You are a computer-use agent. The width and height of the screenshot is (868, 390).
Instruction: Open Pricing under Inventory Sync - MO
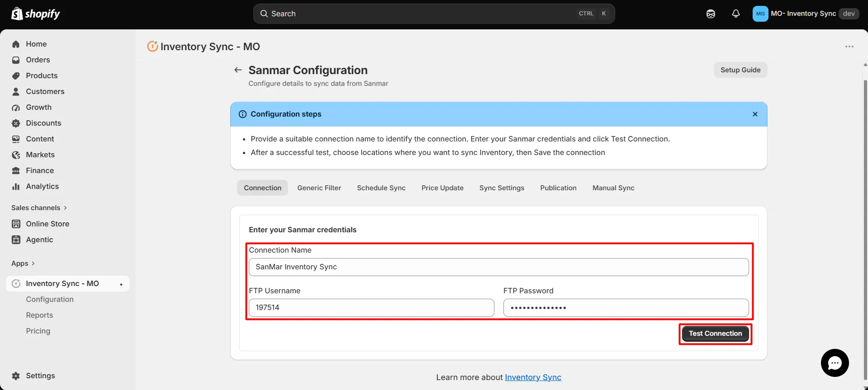click(38, 331)
